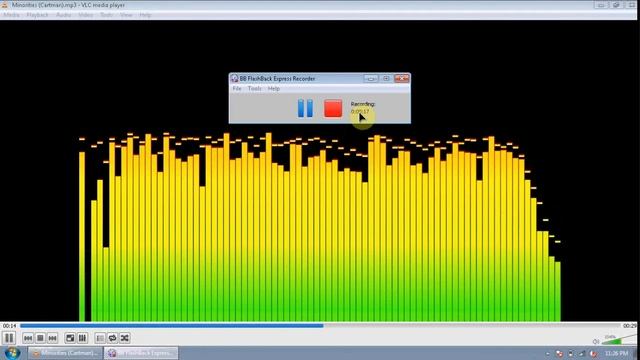The width and height of the screenshot is (640, 360).
Task: Minimize the FlashBack Express Recorder window
Action: point(371,78)
